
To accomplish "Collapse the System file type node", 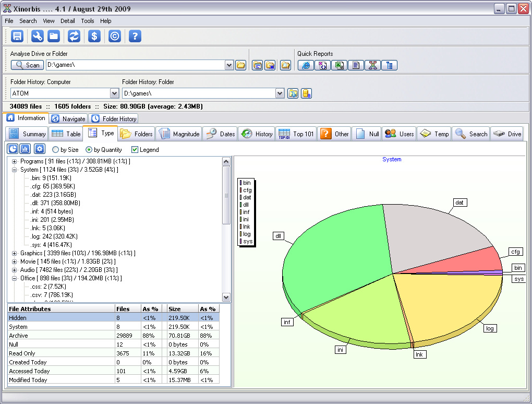I will pos(15,170).
